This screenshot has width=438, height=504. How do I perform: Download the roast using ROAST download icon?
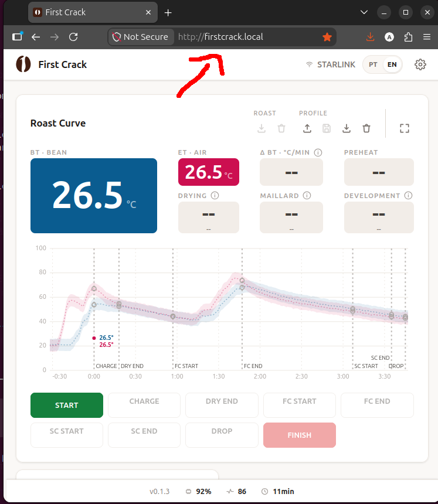pyautogui.click(x=262, y=128)
